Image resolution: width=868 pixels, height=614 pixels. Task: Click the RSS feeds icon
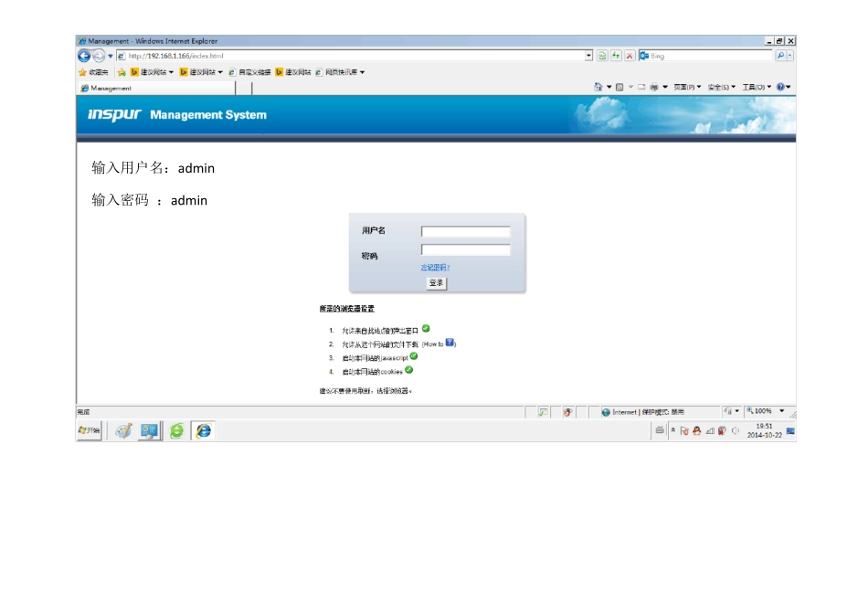[619, 87]
